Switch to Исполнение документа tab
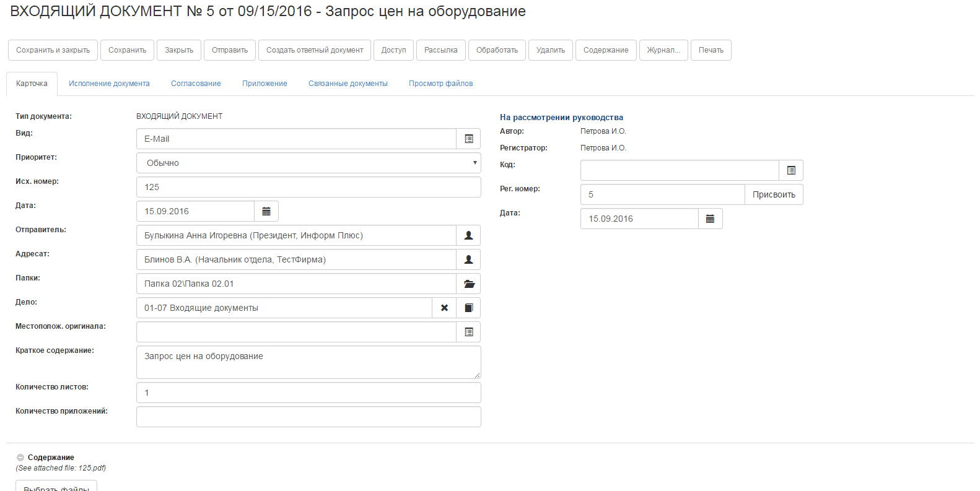The width and height of the screenshot is (980, 491). (x=109, y=84)
